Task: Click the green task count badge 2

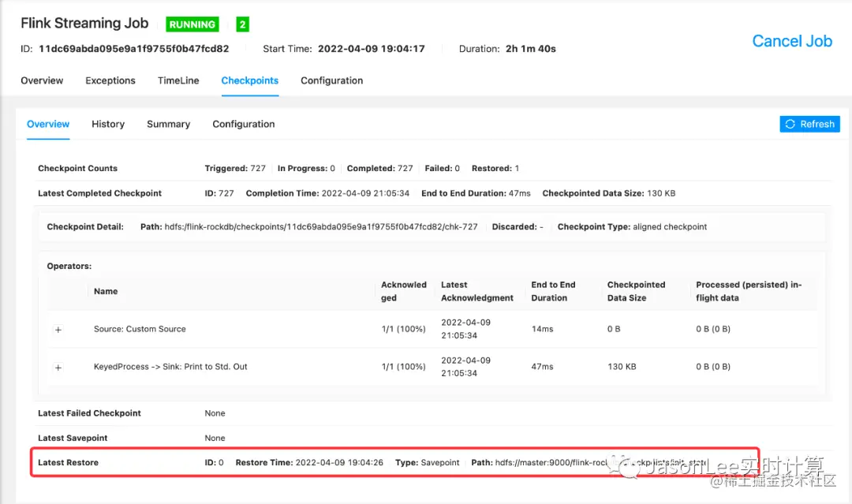Action: 243,24
